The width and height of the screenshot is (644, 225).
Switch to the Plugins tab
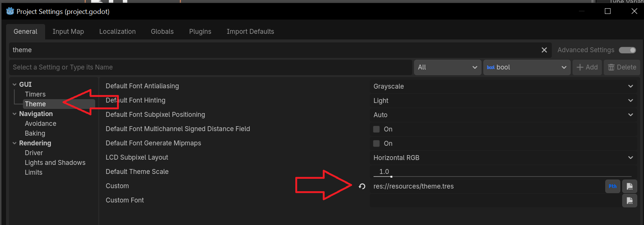tap(200, 32)
